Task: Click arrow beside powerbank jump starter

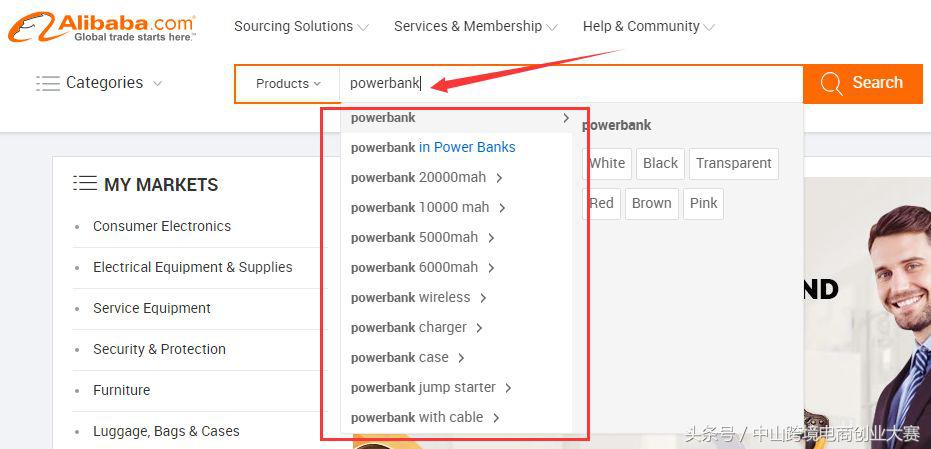Action: (508, 388)
